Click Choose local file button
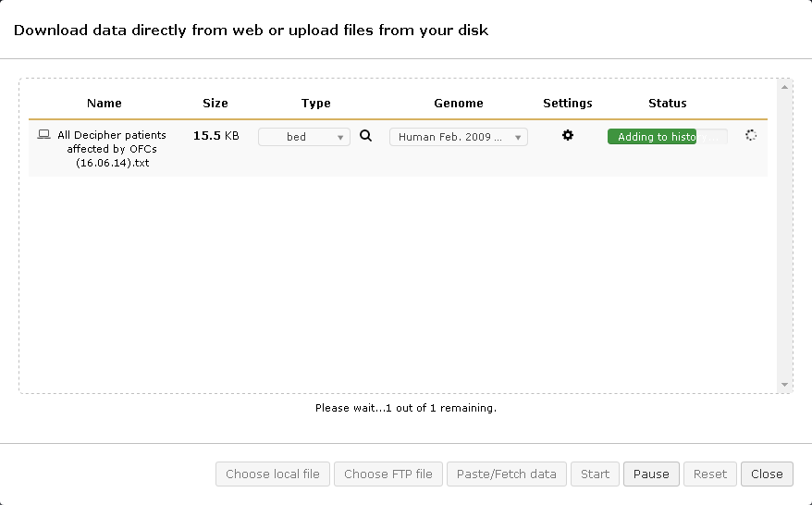812x505 pixels. (273, 474)
